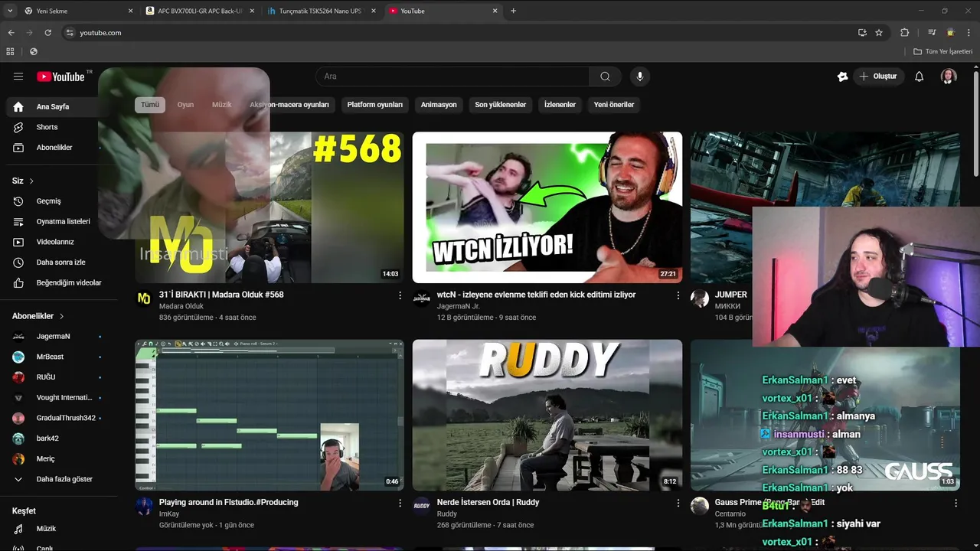Open Tüm Yer İşaretleri bookmarks folder
The image size is (980, 551).
point(942,51)
